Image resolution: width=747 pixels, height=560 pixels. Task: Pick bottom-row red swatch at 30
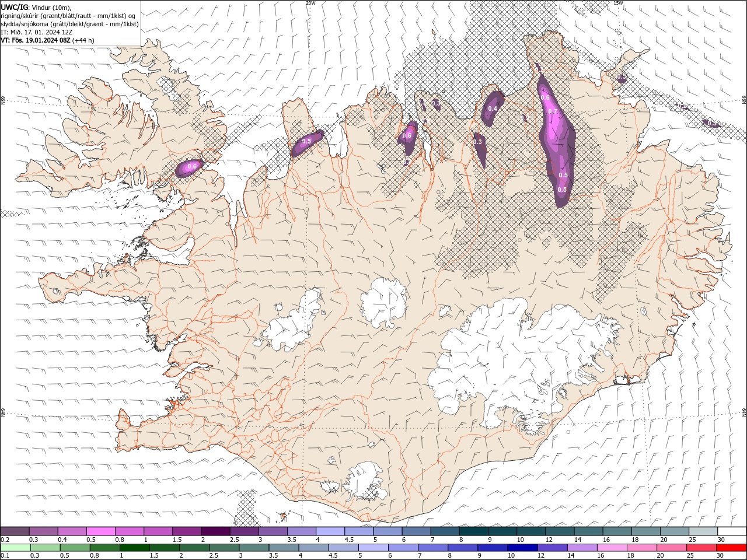[x=731, y=548]
